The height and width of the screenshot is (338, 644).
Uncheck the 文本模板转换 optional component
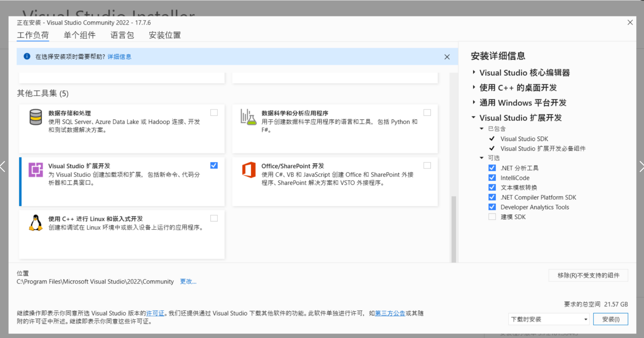[x=492, y=187]
